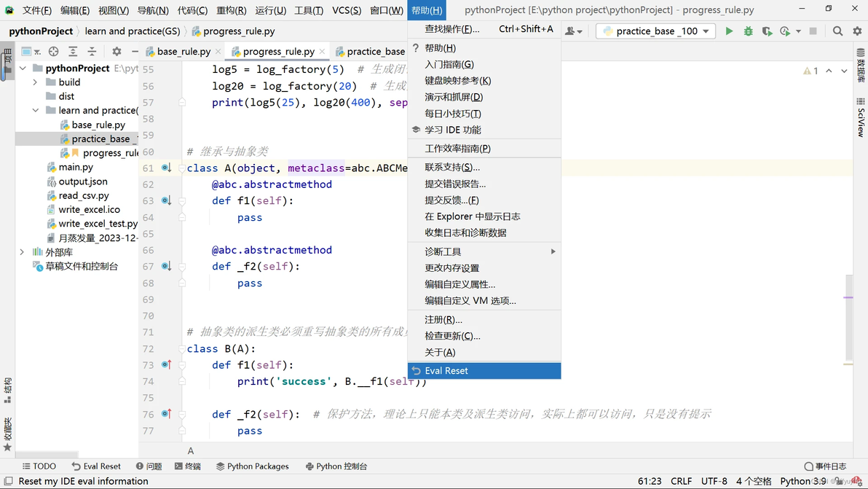Switch to the base_rule.py tab

click(183, 52)
